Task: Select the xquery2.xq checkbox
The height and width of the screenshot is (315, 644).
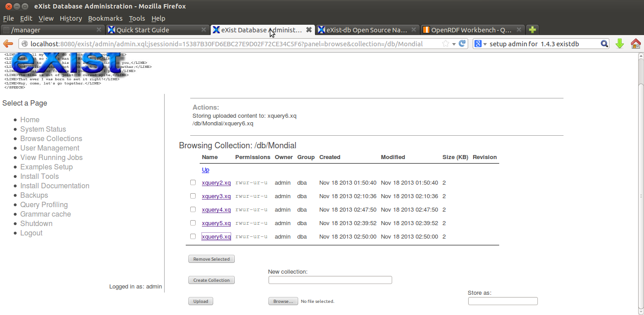Action: [193, 182]
